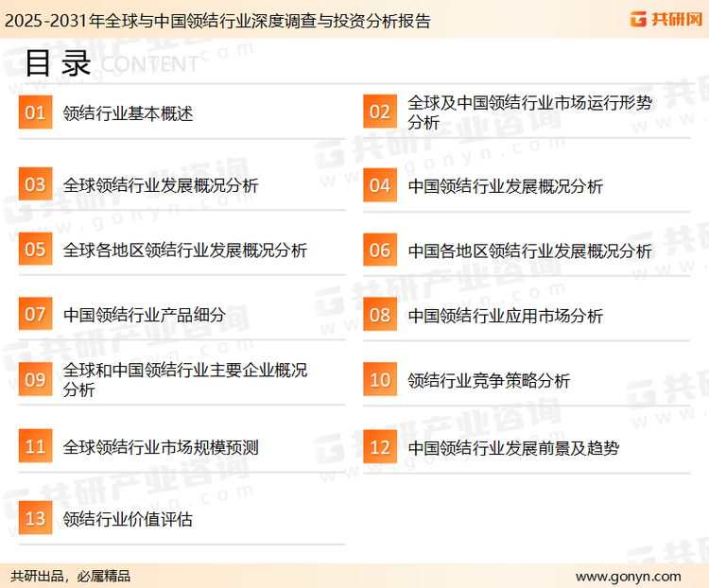This screenshot has height=588, width=709.
Task: Go to 全球各地区领结行业发展概况分析
Action: 185,251
